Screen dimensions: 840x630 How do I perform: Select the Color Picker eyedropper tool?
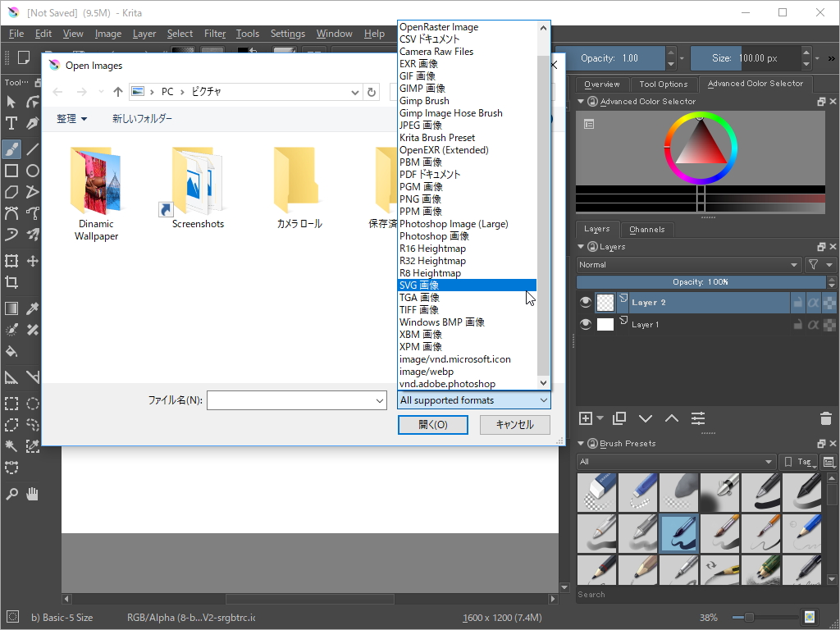33,308
